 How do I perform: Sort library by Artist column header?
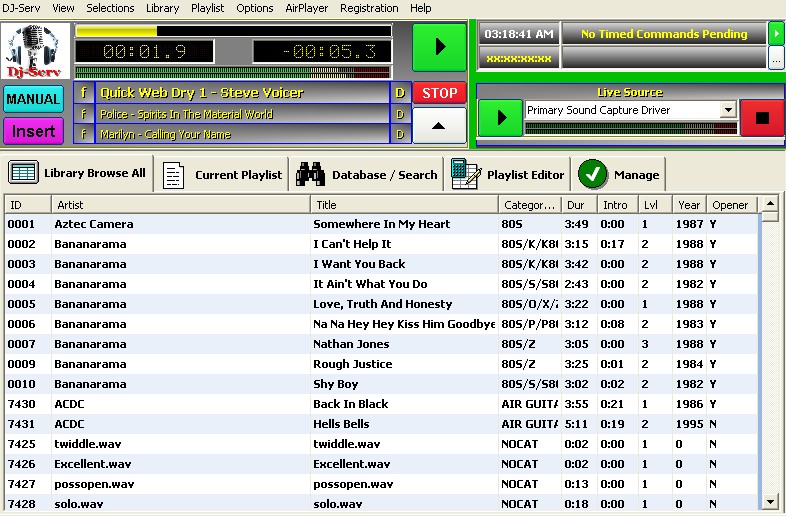(x=180, y=205)
